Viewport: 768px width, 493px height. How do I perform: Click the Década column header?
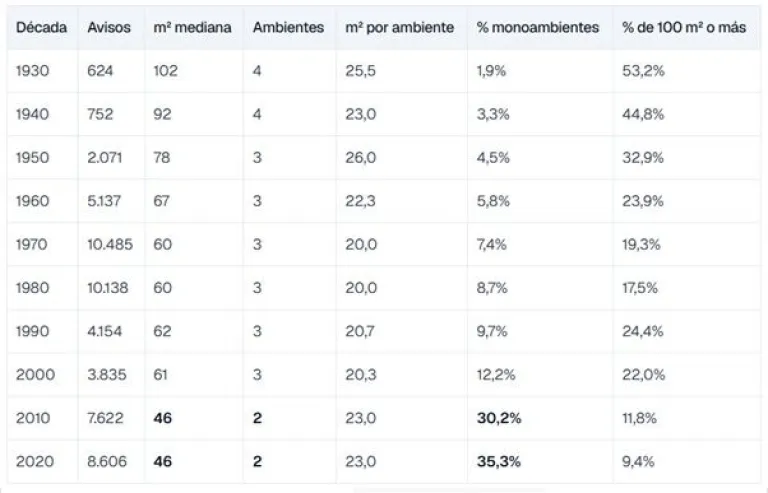42,27
